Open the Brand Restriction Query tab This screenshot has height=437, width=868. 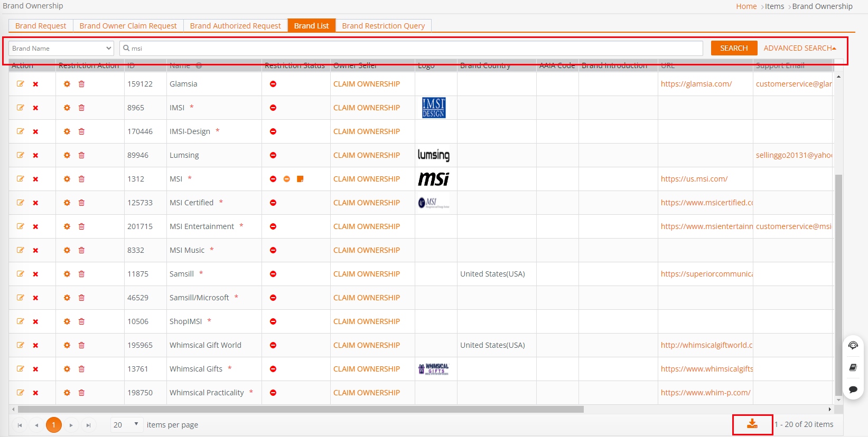384,26
